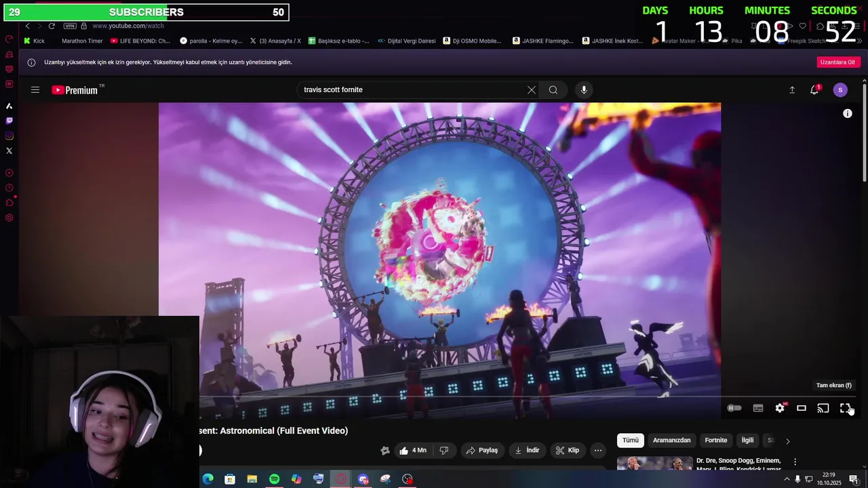Show more filter chips with arrow
This screenshot has height=488, width=868.
point(788,441)
